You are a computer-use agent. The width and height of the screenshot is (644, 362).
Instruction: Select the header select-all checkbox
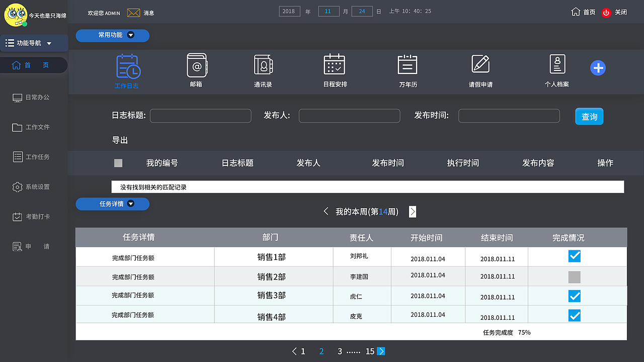click(x=118, y=163)
